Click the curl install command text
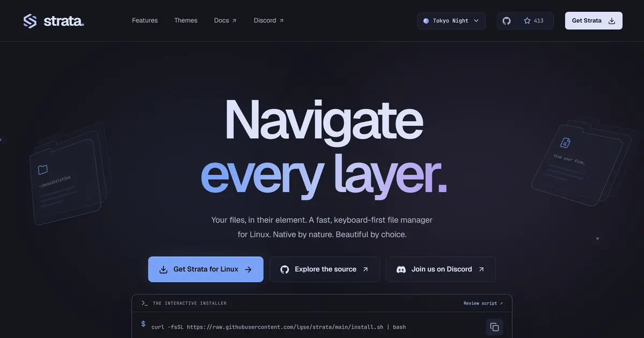The width and height of the screenshot is (644, 338). tap(279, 327)
